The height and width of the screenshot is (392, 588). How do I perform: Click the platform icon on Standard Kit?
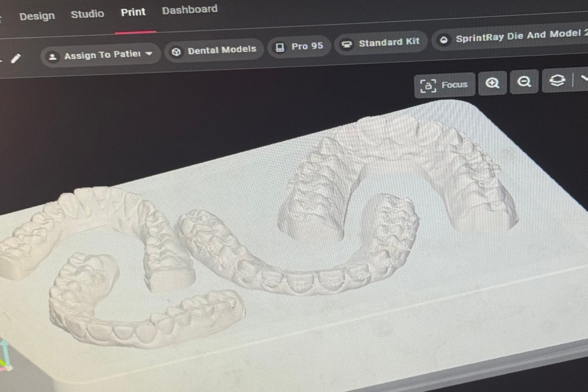[346, 44]
